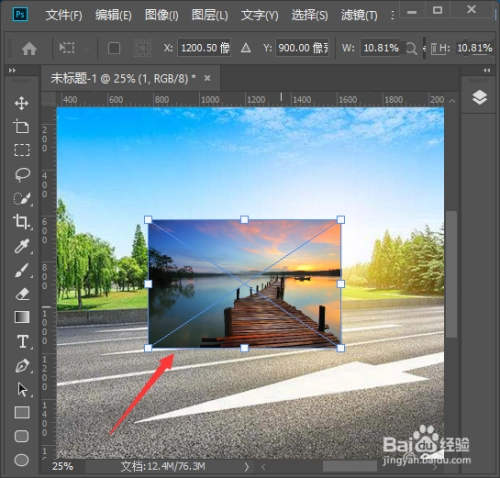
Task: Click the Photoshop logo icon
Action: (20, 14)
